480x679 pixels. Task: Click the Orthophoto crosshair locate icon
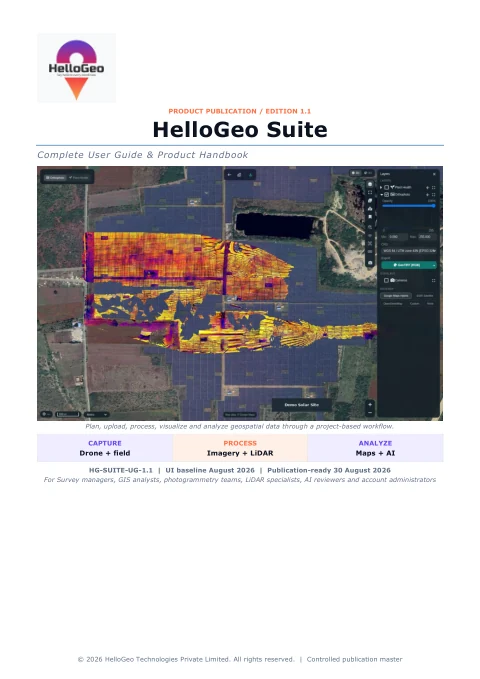427,194
